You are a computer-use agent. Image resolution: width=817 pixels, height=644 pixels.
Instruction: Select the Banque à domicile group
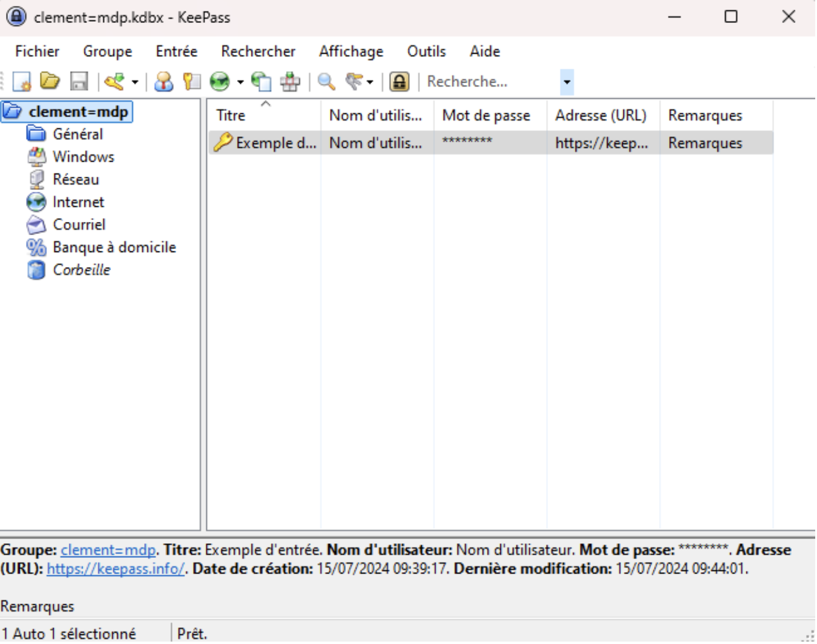[115, 247]
